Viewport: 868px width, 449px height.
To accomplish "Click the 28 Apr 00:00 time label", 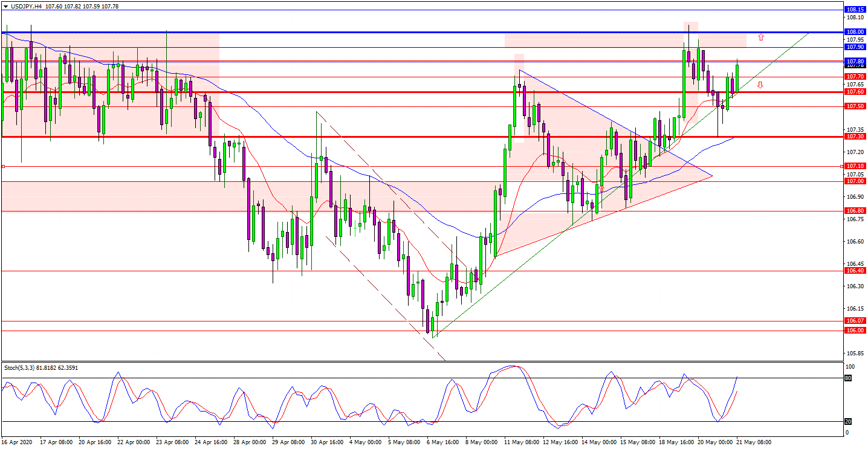I will pyautogui.click(x=250, y=442).
